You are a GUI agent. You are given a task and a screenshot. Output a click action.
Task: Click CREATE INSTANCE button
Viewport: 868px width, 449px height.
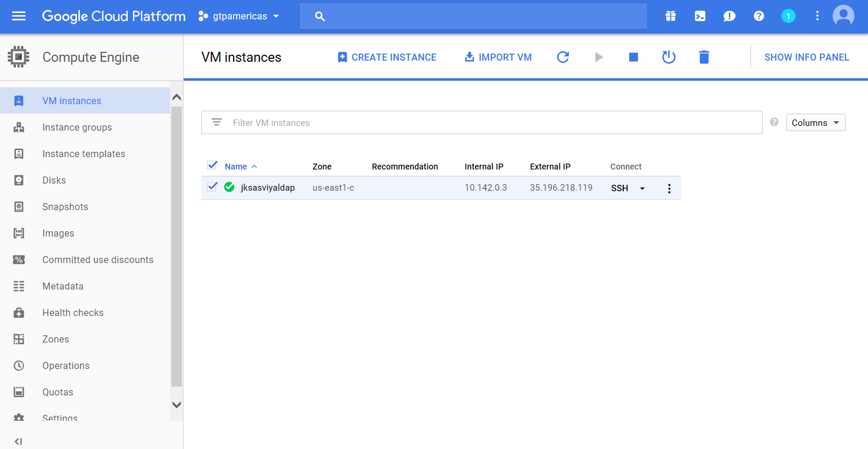point(387,56)
